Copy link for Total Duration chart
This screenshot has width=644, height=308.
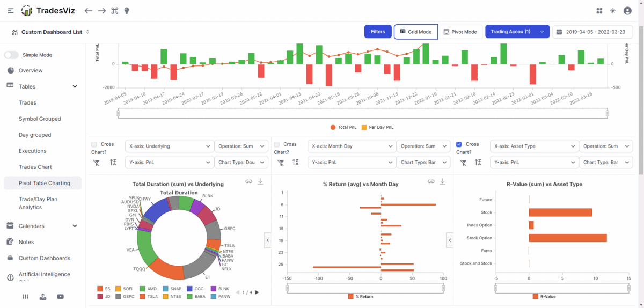(x=248, y=182)
